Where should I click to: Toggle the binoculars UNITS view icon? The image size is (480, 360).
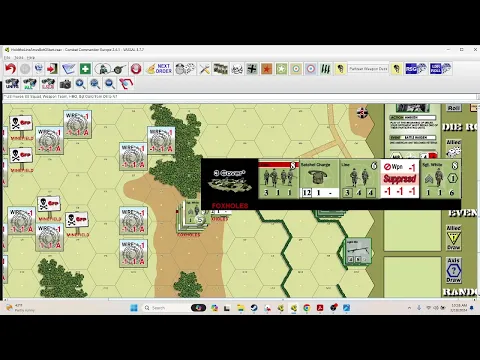[12, 84]
